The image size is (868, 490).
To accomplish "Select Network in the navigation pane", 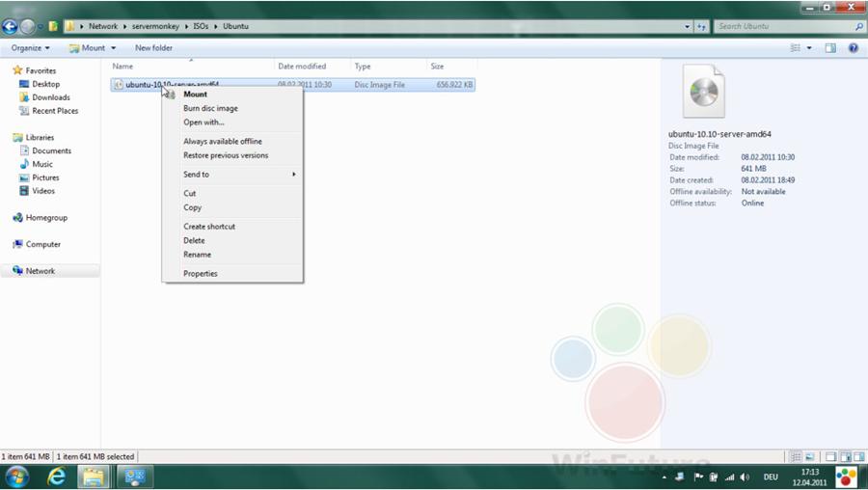I will (40, 271).
